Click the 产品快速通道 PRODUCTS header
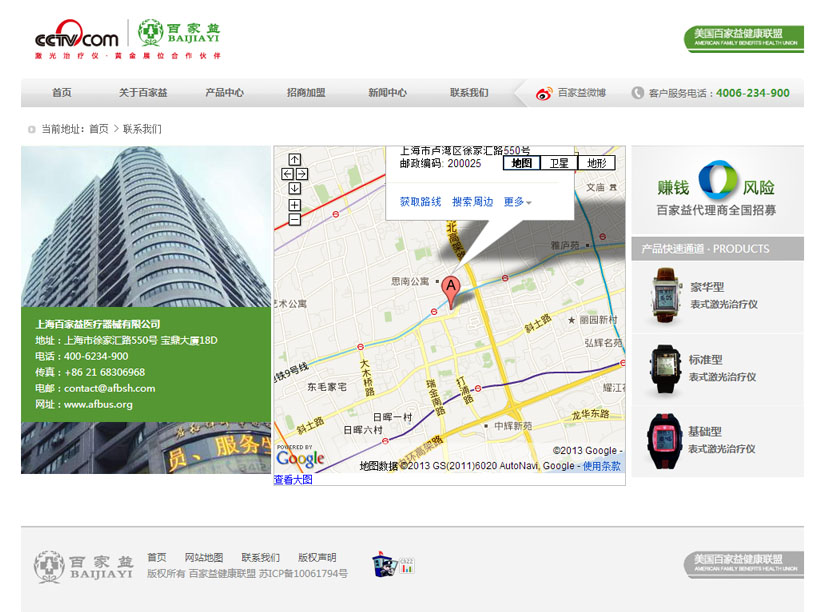The width and height of the screenshot is (825, 612). point(717,249)
